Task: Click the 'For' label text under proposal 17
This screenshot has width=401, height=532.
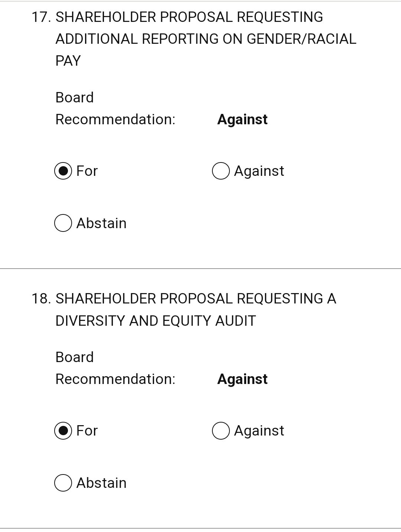Action: point(87,171)
